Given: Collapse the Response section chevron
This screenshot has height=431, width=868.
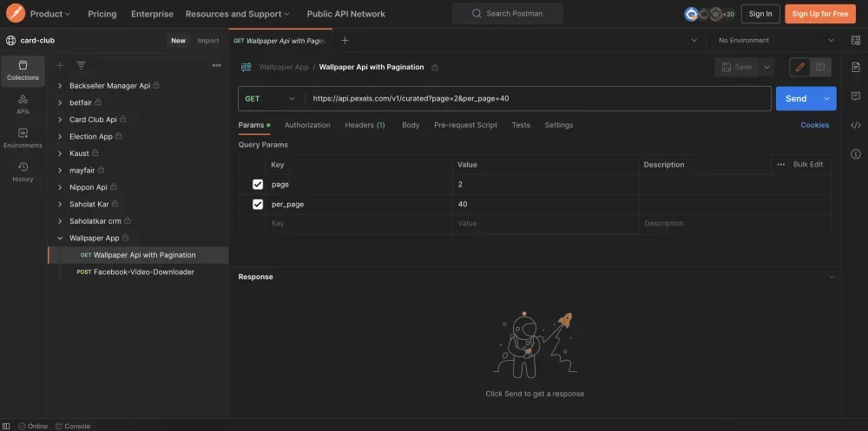Looking at the screenshot, I should [x=831, y=277].
